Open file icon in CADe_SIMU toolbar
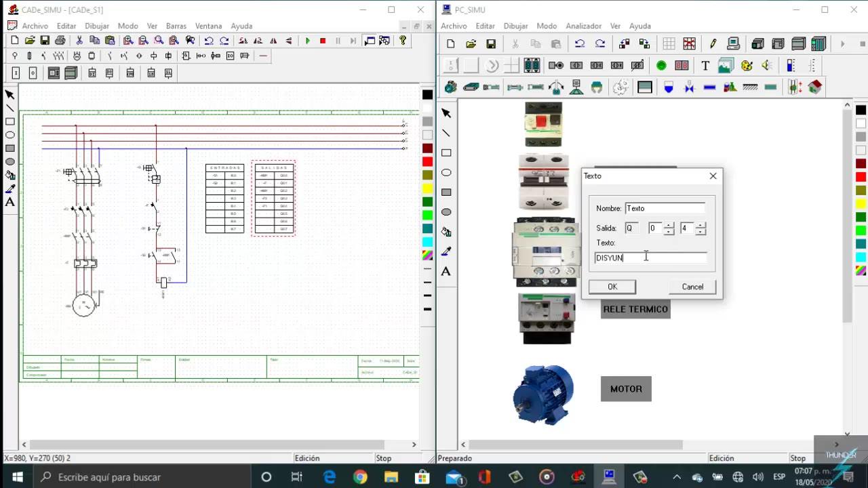This screenshot has width=868, height=488. tap(30, 41)
